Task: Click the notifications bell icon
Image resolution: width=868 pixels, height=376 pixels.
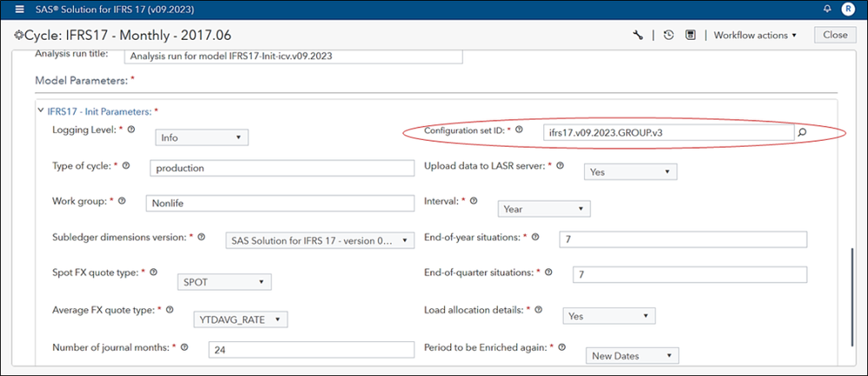Action: click(827, 10)
